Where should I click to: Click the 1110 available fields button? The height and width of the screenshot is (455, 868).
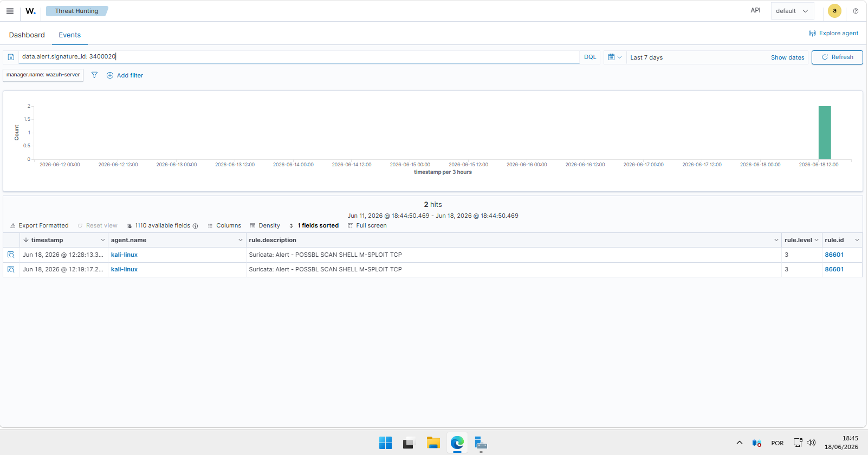click(163, 225)
